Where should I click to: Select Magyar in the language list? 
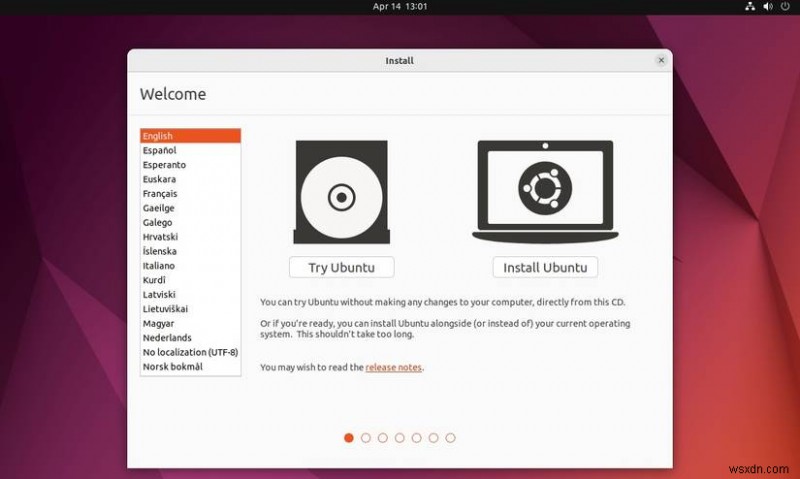(190, 323)
